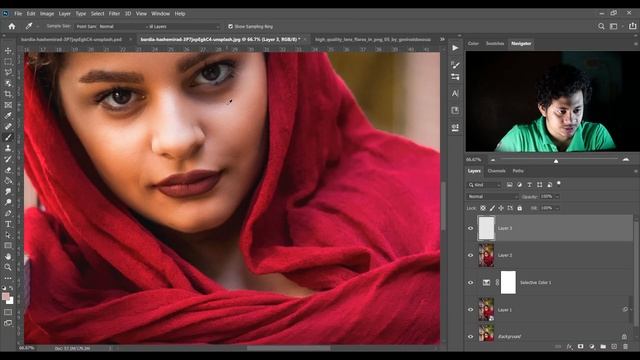Select the Hand tool
Image resolution: width=640 pixels, height=360 pixels.
tap(8, 256)
